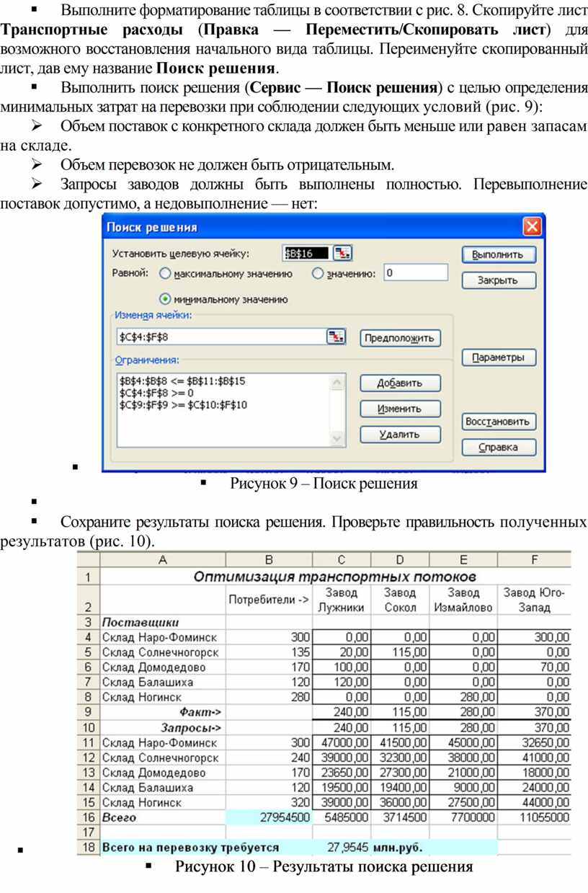Select constraint $C$9:$F$9 >= $C$10:$F$10

(183, 405)
